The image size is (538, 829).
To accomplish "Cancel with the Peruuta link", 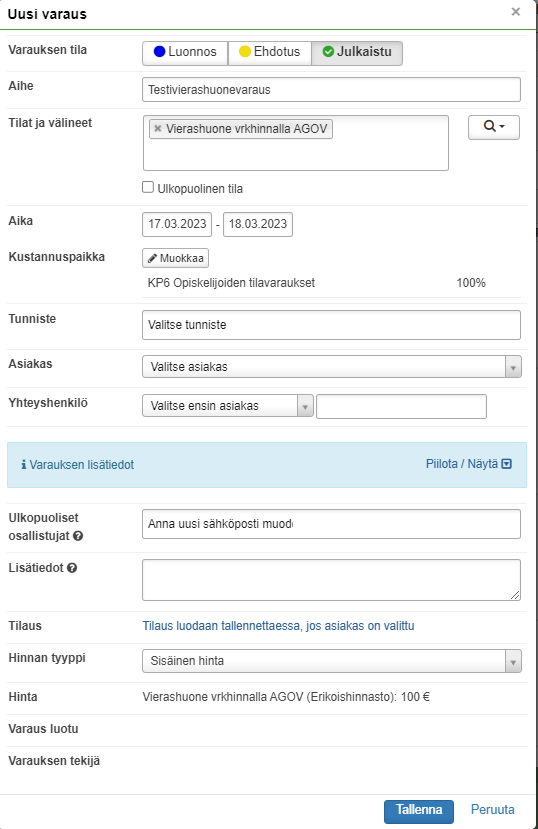I will [x=493, y=810].
